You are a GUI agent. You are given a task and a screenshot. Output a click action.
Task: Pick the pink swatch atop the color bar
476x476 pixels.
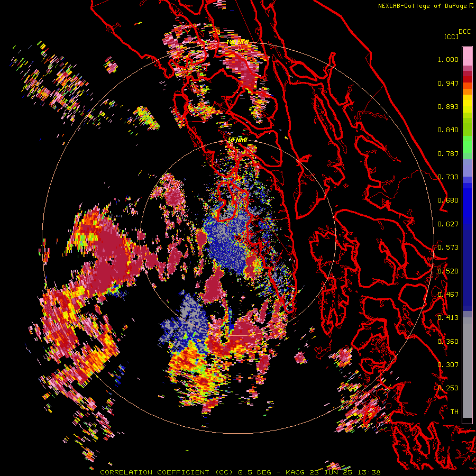(x=467, y=56)
